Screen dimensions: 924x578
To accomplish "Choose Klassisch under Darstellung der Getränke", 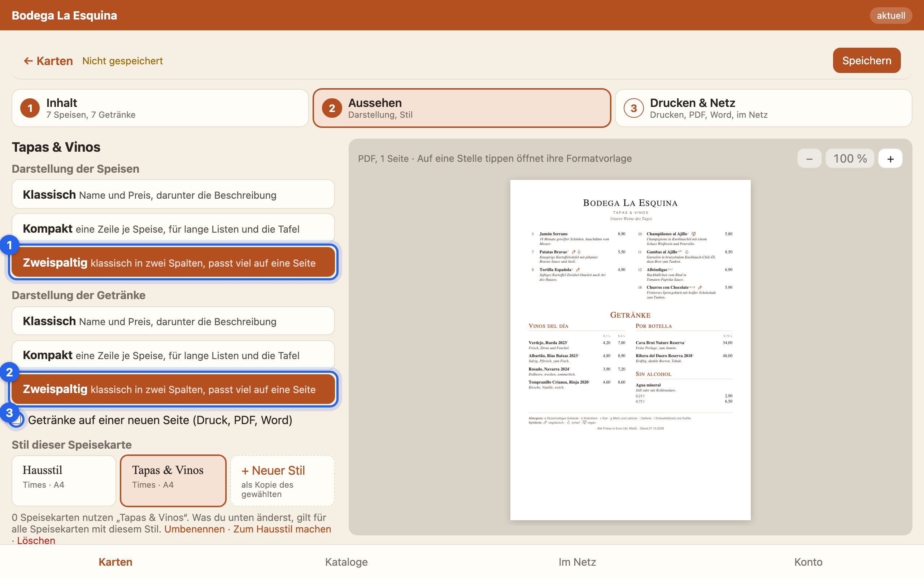I will point(173,321).
